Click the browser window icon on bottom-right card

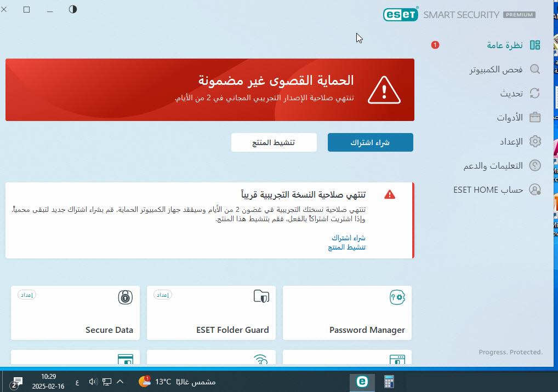click(x=397, y=359)
